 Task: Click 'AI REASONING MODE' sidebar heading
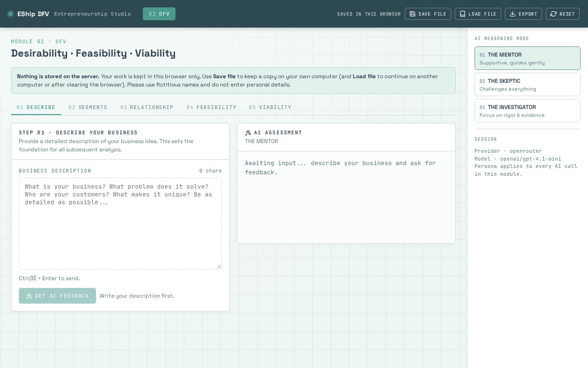[x=502, y=39]
